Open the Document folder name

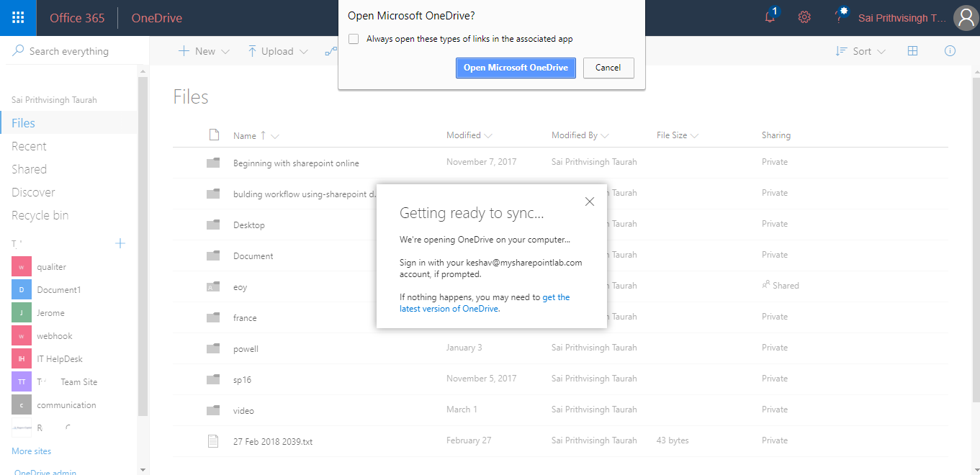pos(253,256)
